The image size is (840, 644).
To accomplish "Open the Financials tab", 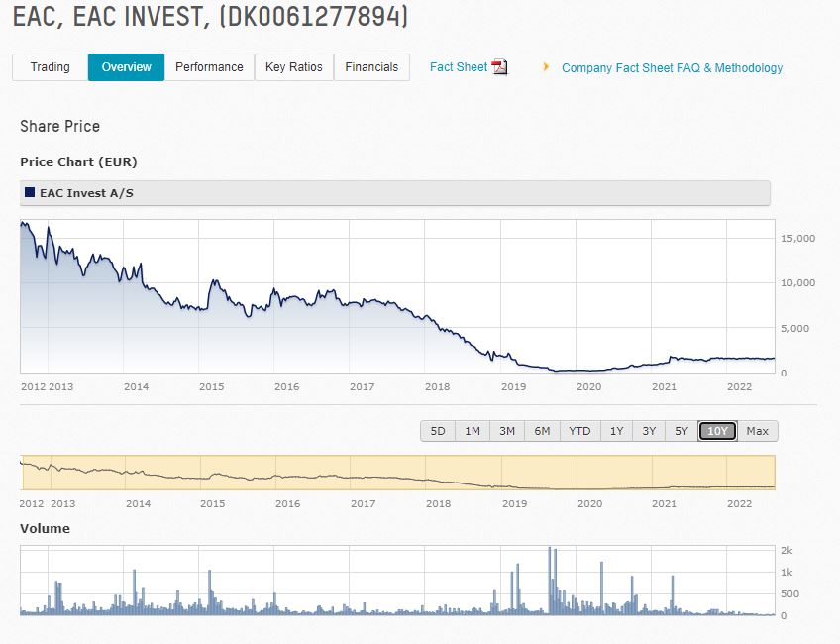I will coord(371,67).
